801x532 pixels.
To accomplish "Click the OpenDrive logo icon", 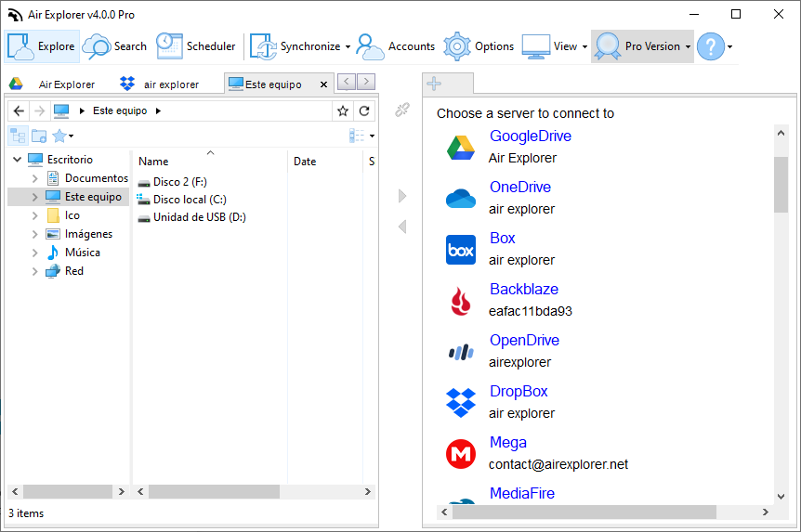I will click(x=461, y=352).
